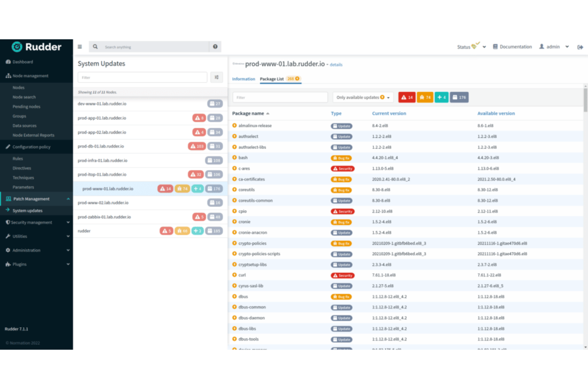Viewport: 588px width, 392px height.
Task: Sort by Type column header
Action: (x=336, y=114)
